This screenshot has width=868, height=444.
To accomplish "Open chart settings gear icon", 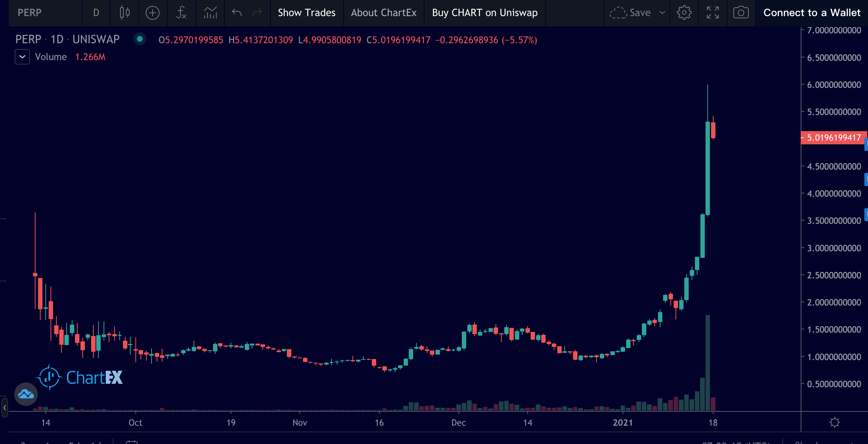I will pos(684,13).
